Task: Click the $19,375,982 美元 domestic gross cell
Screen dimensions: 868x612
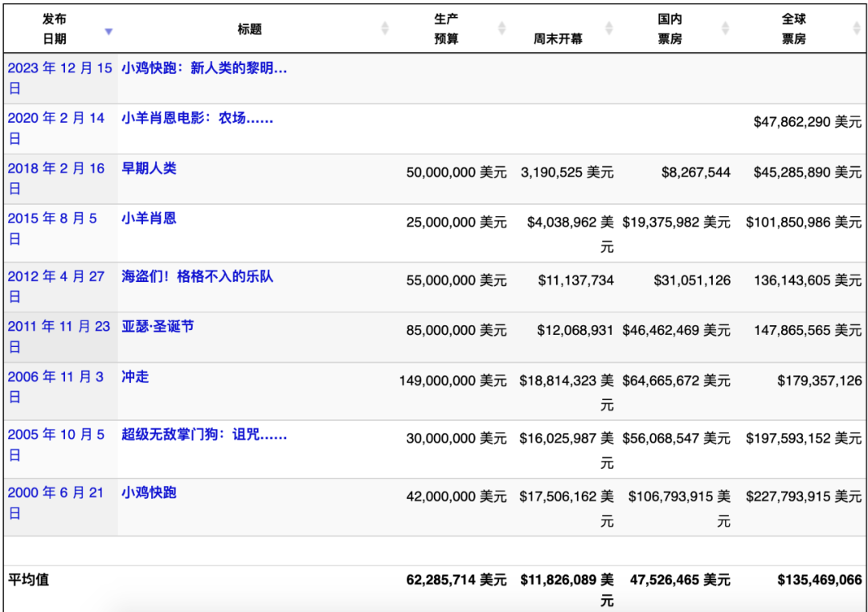Action: [x=676, y=222]
